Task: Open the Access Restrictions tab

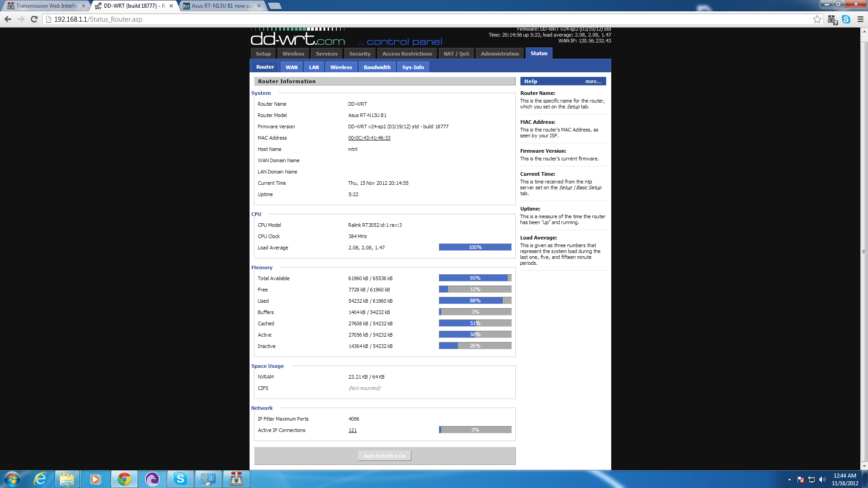Action: (407, 54)
